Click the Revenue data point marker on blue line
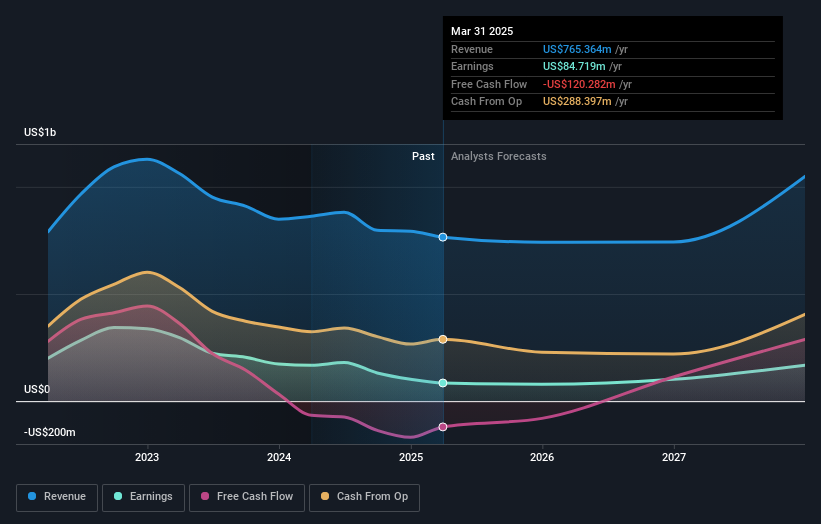This screenshot has height=524, width=821. [x=443, y=237]
